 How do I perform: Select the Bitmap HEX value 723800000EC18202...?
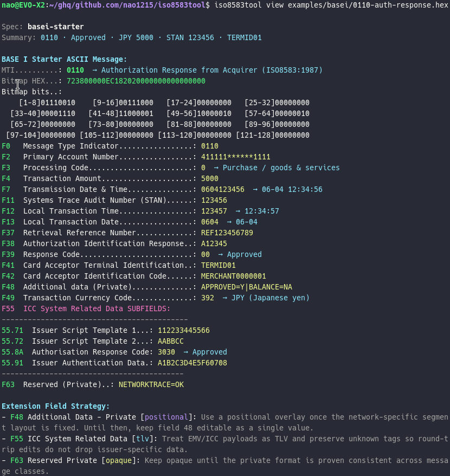point(136,81)
